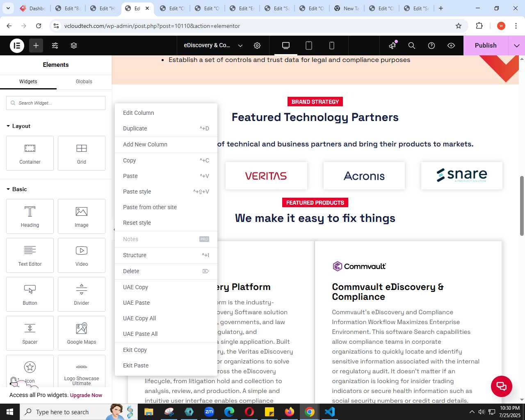Viewport: 525px width, 420px height.
Task: Select the Logo Showcase Ultimate widget
Action: (82, 371)
